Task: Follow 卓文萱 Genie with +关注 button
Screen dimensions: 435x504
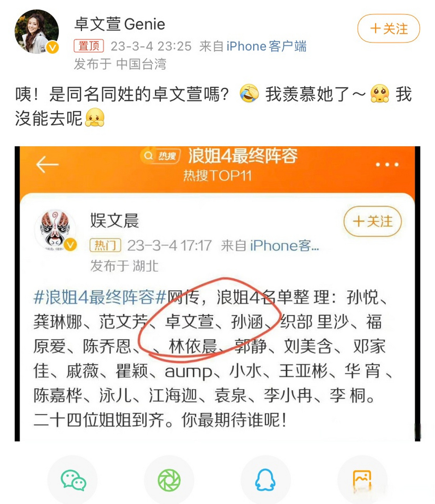Action: [x=389, y=28]
